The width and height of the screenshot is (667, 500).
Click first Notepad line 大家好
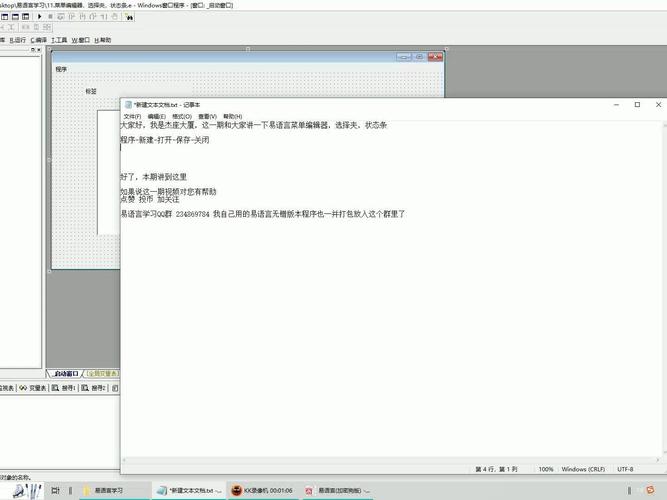(x=254, y=125)
